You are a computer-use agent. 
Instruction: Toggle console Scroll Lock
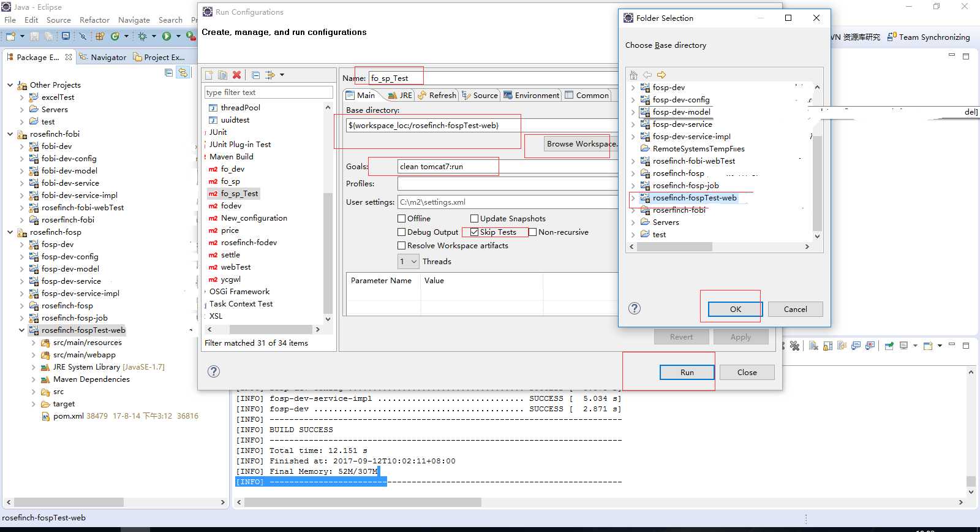[827, 346]
